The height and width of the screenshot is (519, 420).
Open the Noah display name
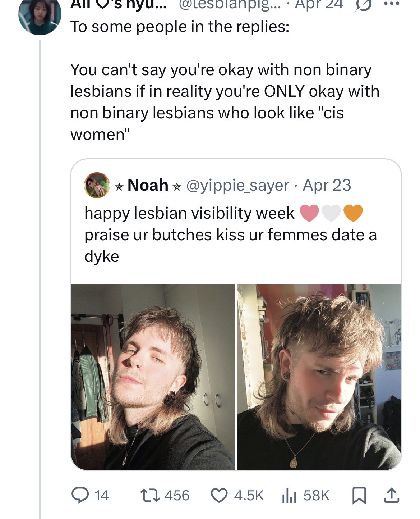pyautogui.click(x=148, y=185)
